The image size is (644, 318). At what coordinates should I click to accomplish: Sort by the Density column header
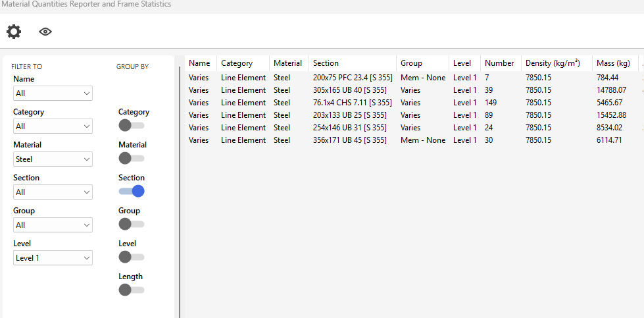point(557,63)
